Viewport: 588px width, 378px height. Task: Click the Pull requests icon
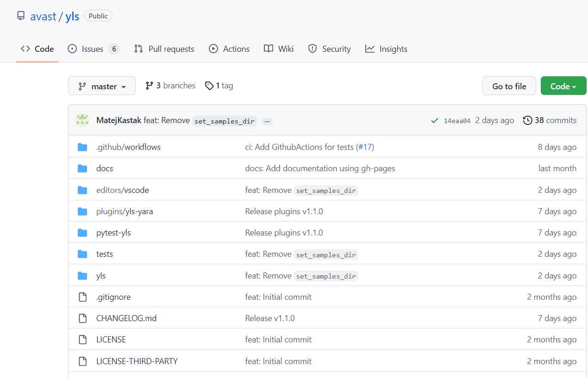point(138,49)
